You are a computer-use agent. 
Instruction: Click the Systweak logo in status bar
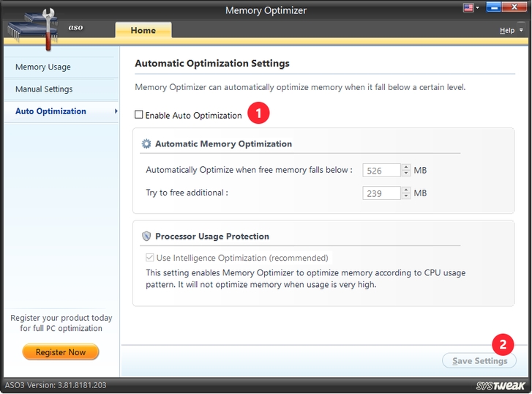[x=501, y=386]
